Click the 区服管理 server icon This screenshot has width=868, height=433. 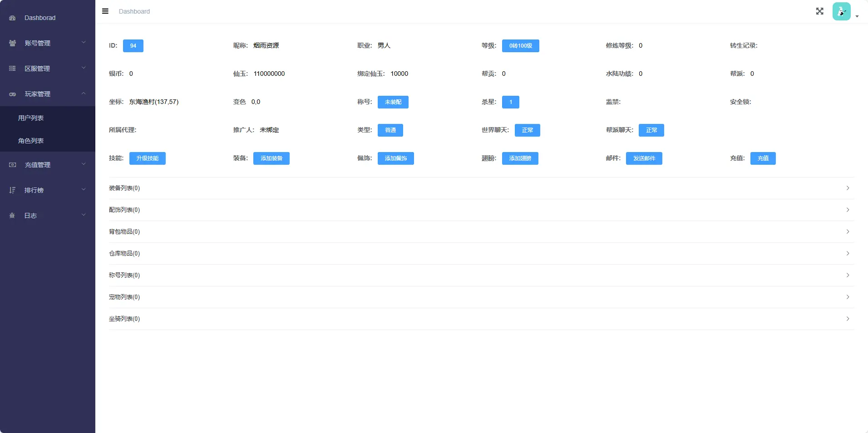pyautogui.click(x=13, y=69)
